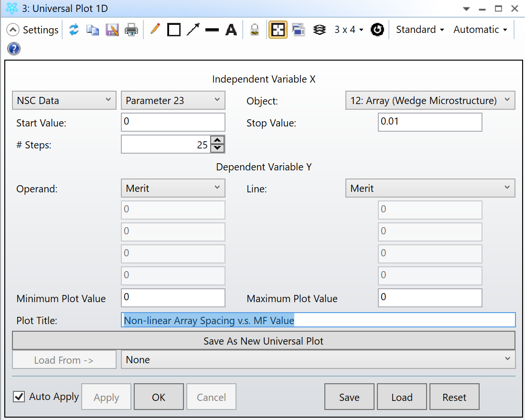Image resolution: width=525 pixels, height=420 pixels.
Task: Click the save image icon
Action: tap(112, 30)
